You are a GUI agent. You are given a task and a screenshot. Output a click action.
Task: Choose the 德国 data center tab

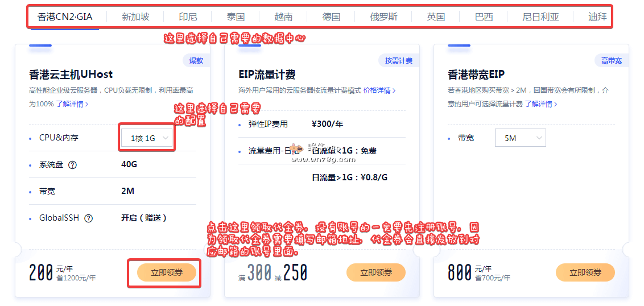331,16
